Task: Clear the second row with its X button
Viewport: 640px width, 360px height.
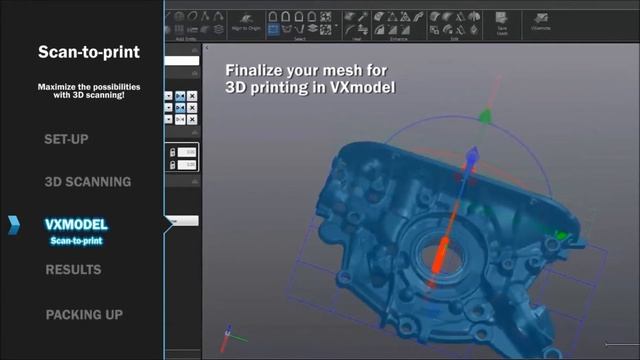Action: (x=192, y=108)
